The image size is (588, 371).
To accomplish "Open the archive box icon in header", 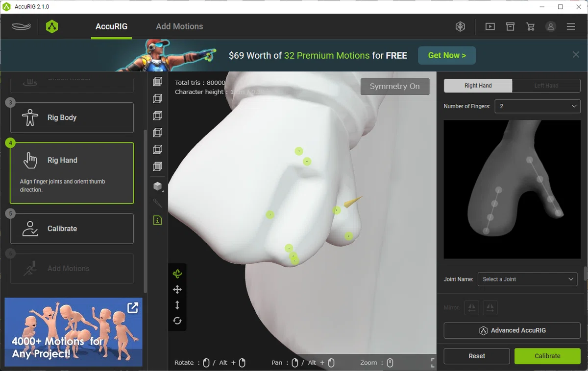I will pyautogui.click(x=510, y=26).
